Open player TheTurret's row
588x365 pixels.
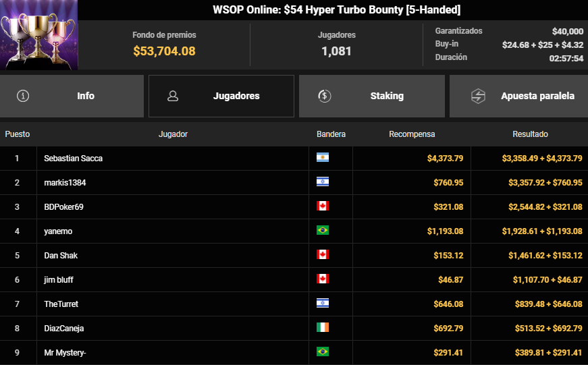tap(294, 304)
